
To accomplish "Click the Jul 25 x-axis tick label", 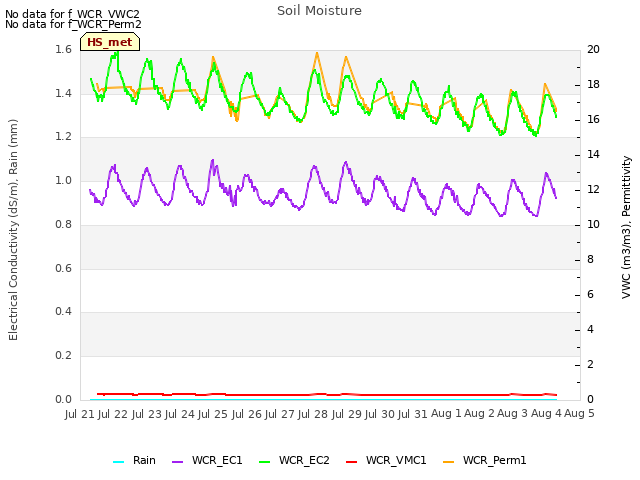I will click(x=213, y=414).
